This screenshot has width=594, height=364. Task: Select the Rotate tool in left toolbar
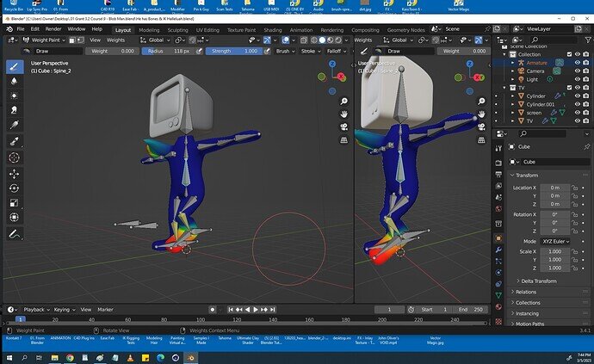click(x=15, y=188)
